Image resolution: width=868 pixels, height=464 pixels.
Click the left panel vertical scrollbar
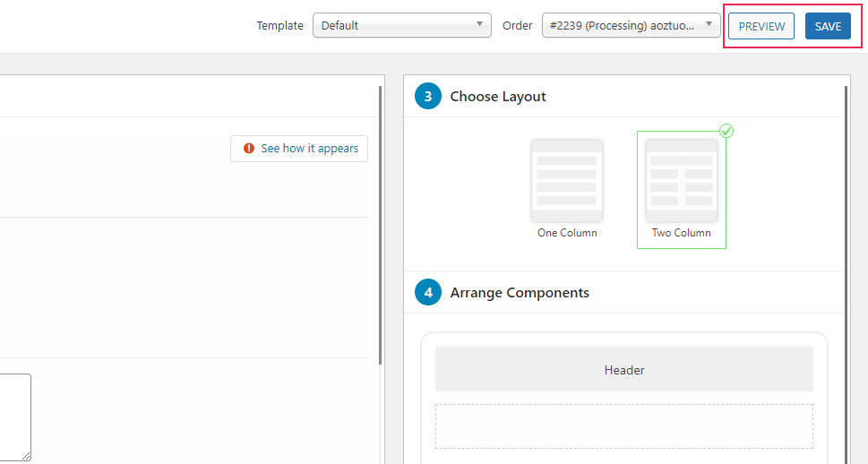(381, 225)
